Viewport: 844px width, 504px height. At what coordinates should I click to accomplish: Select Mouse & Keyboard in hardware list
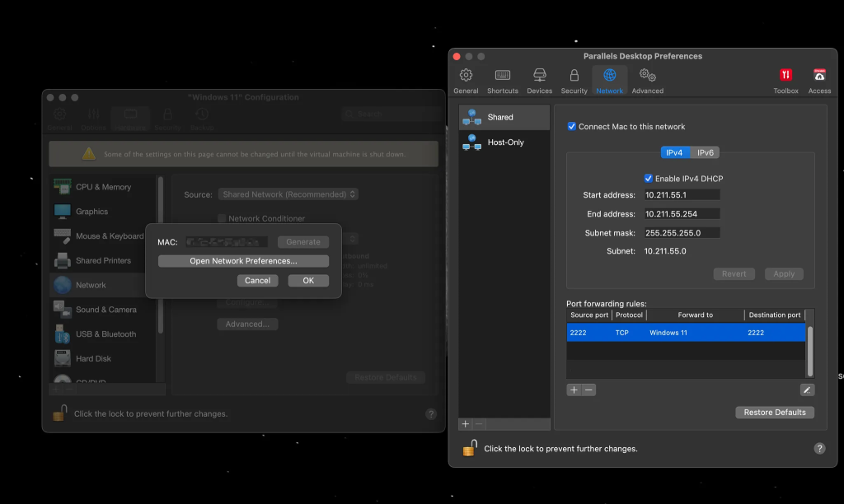click(x=103, y=236)
